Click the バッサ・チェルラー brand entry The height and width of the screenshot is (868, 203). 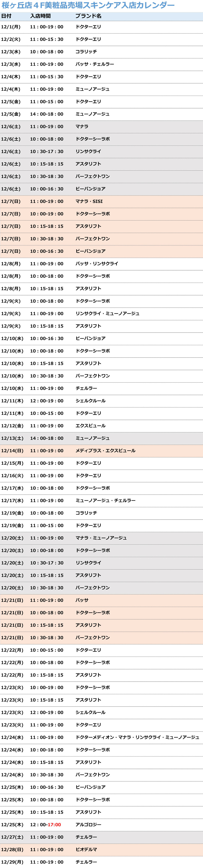pos(95,64)
